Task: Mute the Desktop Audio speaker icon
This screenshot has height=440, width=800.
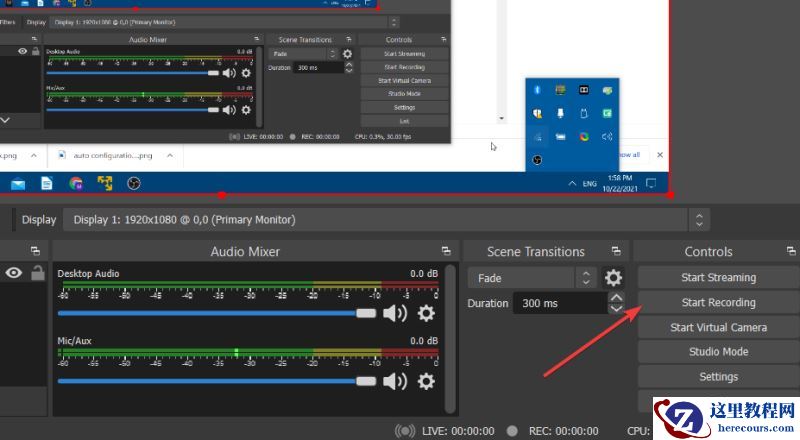Action: click(x=395, y=313)
